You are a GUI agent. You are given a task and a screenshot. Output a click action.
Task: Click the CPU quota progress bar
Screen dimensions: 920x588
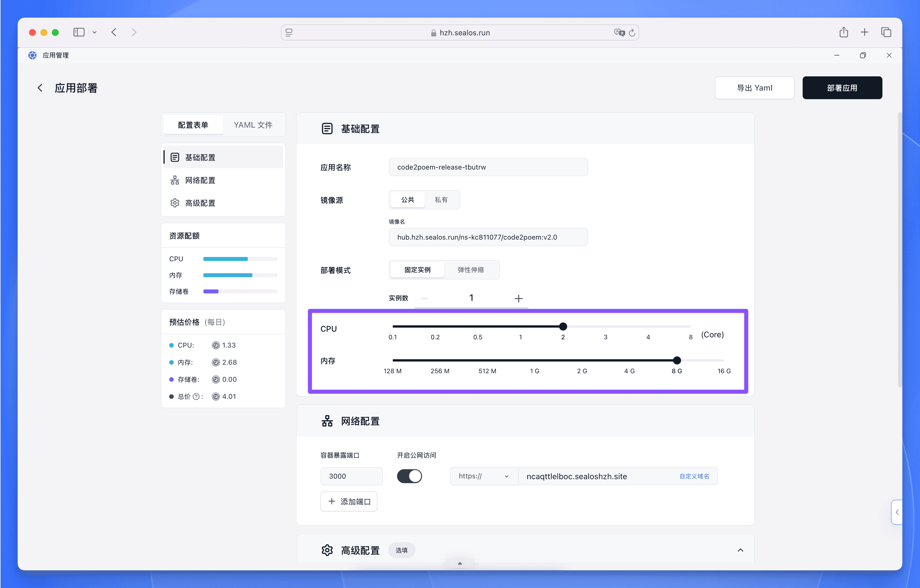click(240, 259)
